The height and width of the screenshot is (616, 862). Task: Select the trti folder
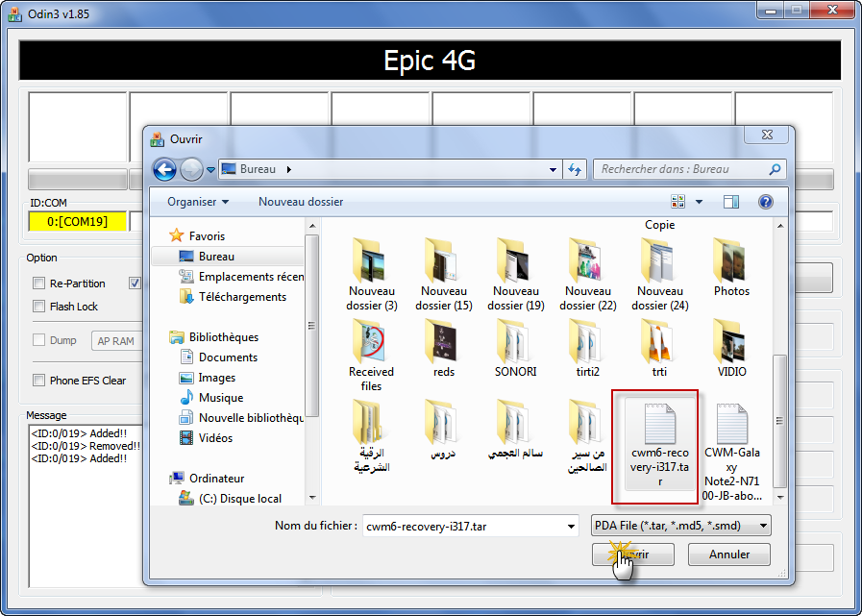pos(659,348)
